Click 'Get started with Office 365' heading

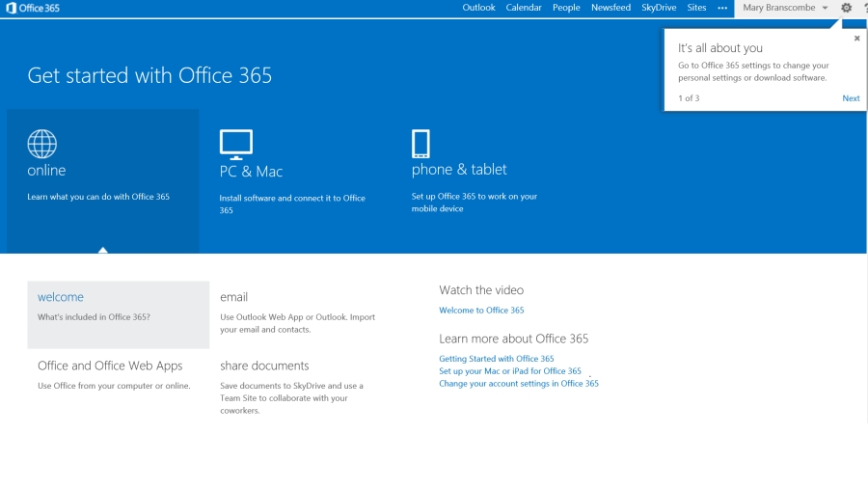point(149,76)
